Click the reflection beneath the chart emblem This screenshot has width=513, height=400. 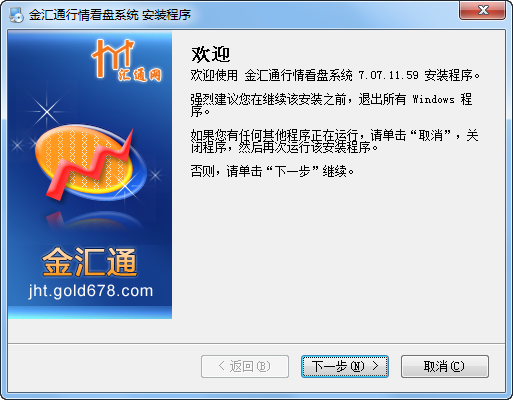[x=94, y=220]
